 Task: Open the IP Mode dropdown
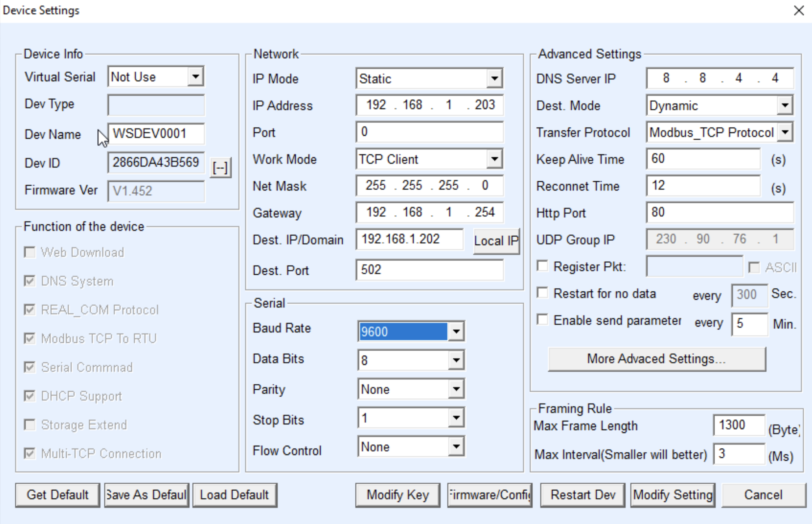(495, 78)
